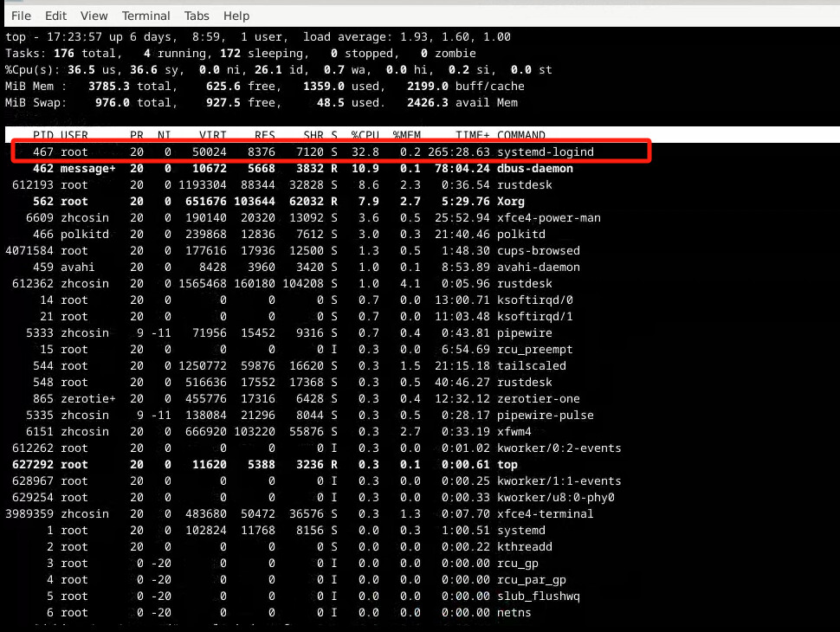Click the %CPU column header
840x632 pixels.
[x=365, y=135]
